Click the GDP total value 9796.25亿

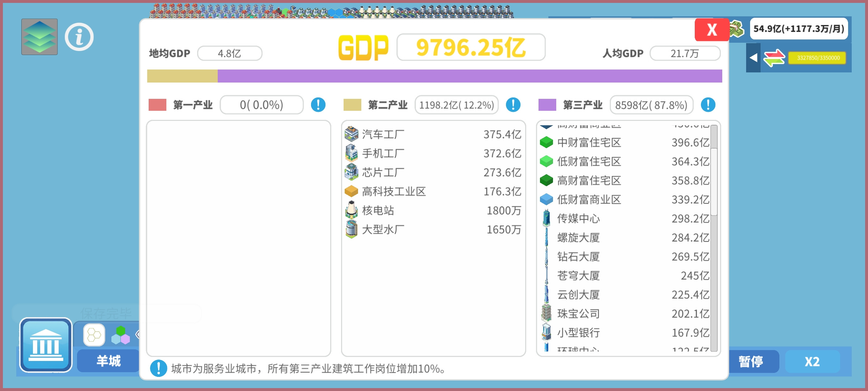click(471, 47)
